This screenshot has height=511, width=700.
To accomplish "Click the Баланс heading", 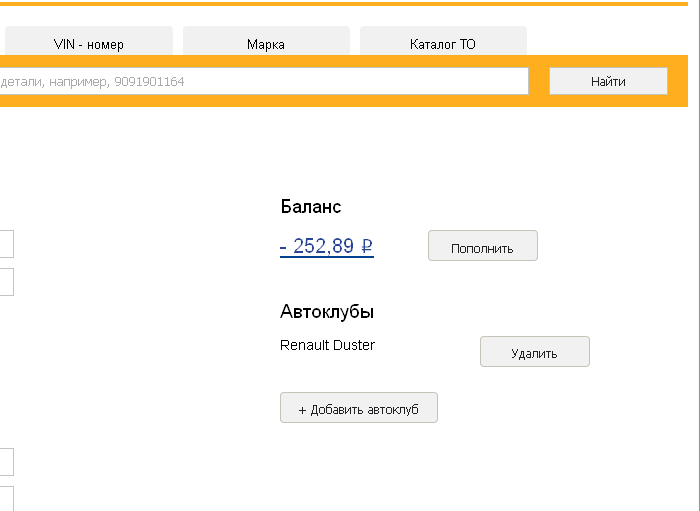I will click(x=310, y=206).
